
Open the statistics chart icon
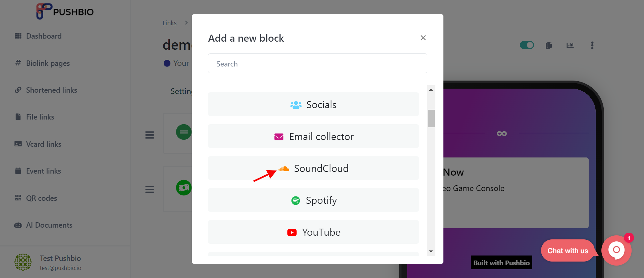pos(570,45)
